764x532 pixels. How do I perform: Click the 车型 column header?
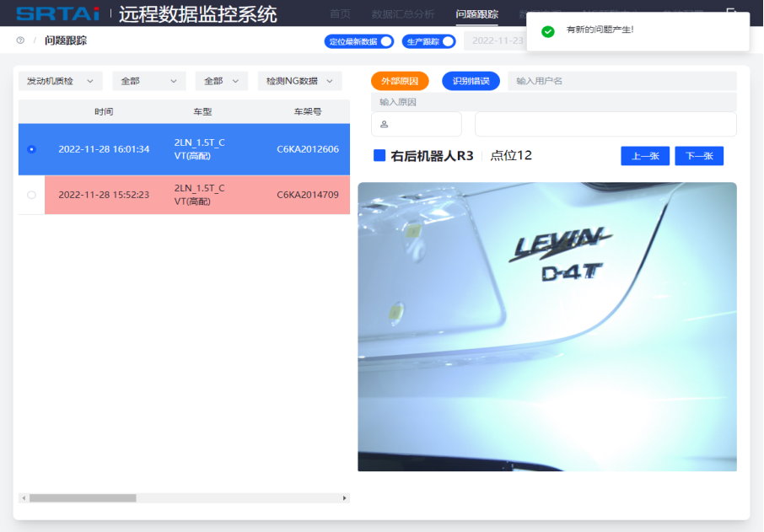point(202,111)
